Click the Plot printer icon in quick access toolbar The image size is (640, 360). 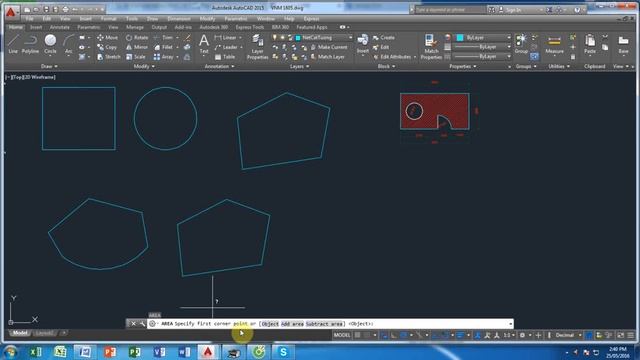coord(65,9)
